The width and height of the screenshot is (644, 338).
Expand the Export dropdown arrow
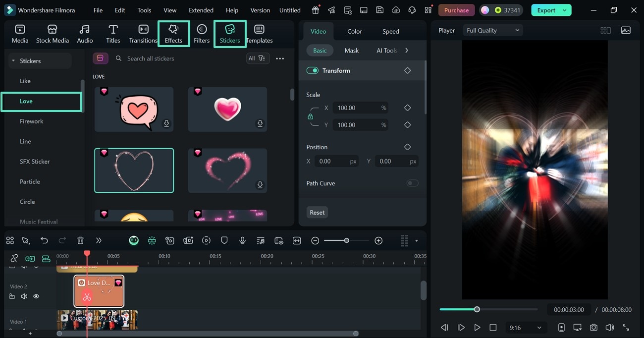point(564,10)
